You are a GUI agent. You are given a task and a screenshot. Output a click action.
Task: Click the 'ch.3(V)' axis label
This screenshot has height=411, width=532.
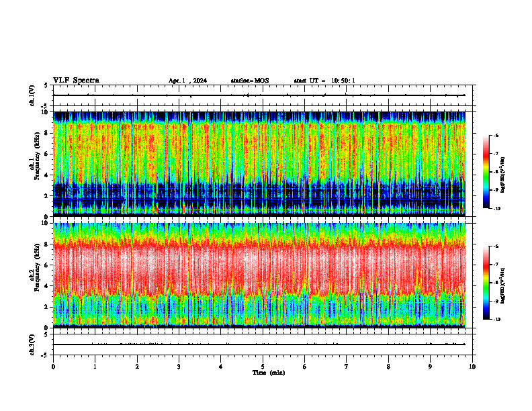[32, 345]
